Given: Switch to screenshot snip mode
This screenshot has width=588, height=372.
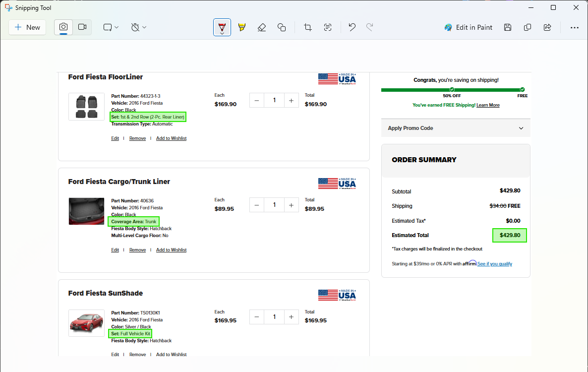Looking at the screenshot, I should pyautogui.click(x=63, y=27).
